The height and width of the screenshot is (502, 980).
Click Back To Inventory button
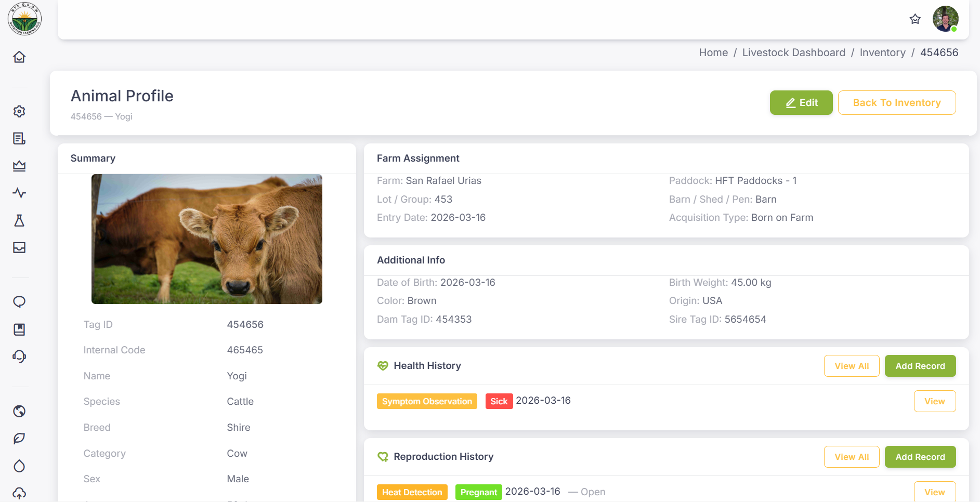coord(897,102)
